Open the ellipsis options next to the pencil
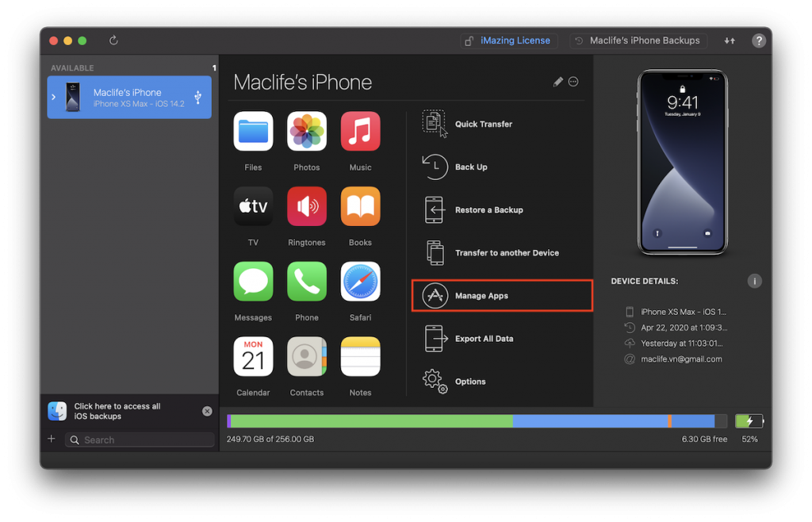 click(x=573, y=81)
